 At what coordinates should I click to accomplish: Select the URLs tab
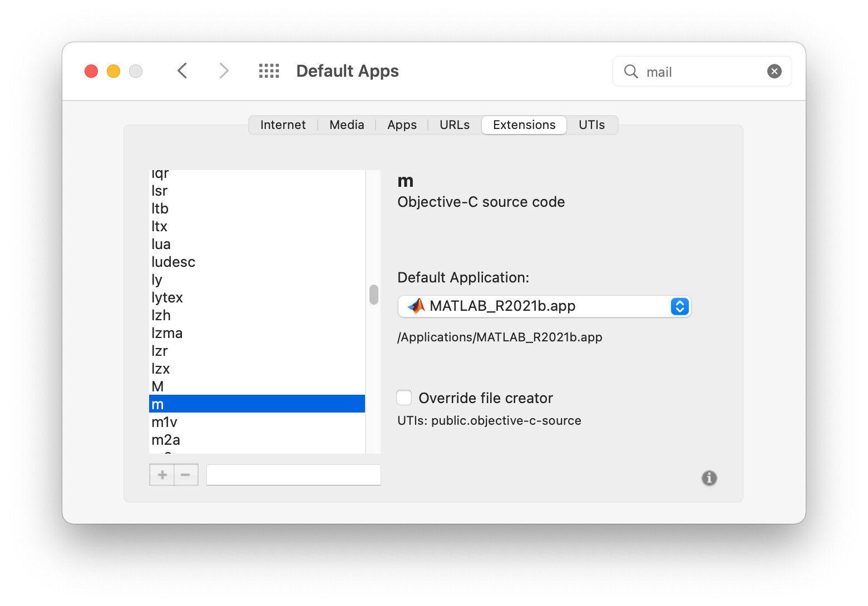pyautogui.click(x=454, y=125)
